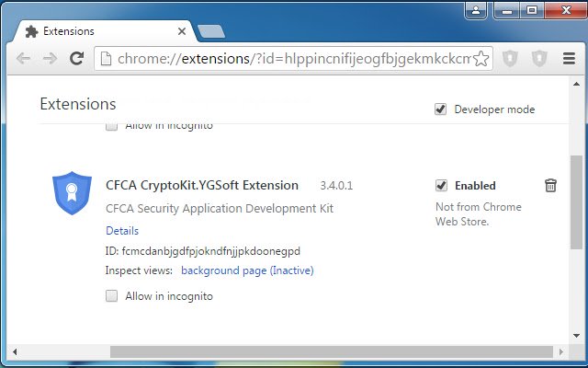The width and height of the screenshot is (588, 368).
Task: Open background page (Inactive) inspect view
Action: pyautogui.click(x=247, y=270)
